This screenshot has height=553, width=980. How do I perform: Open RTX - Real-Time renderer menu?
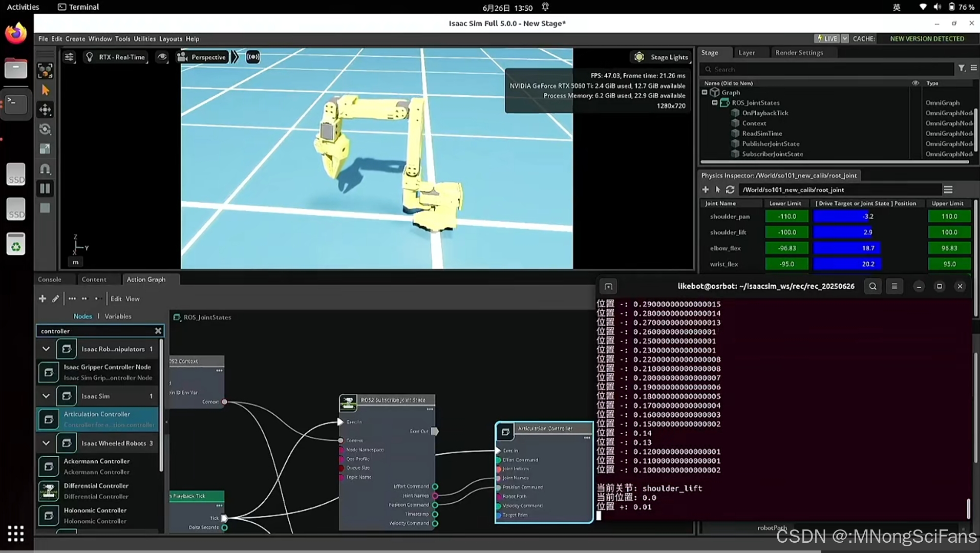[x=116, y=57]
